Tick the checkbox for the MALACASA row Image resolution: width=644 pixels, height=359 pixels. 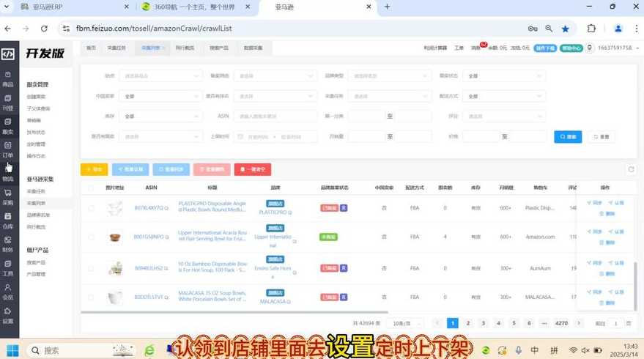91,297
